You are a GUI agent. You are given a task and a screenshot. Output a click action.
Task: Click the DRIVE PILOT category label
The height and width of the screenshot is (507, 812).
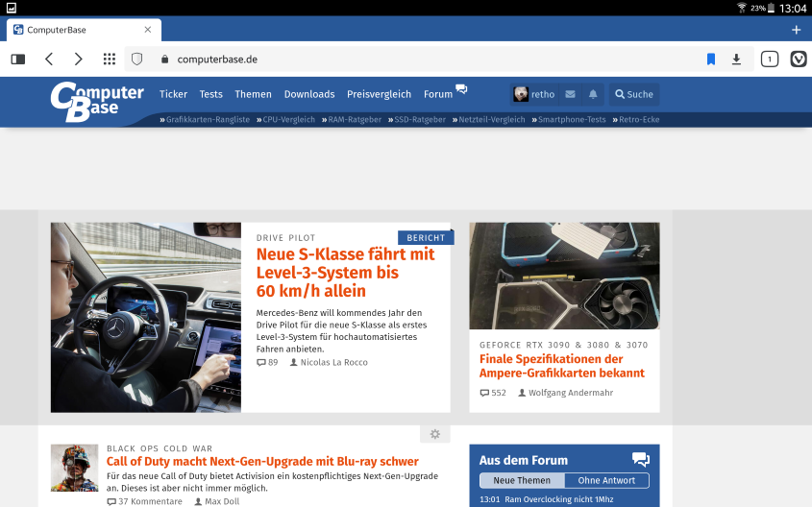click(x=285, y=237)
